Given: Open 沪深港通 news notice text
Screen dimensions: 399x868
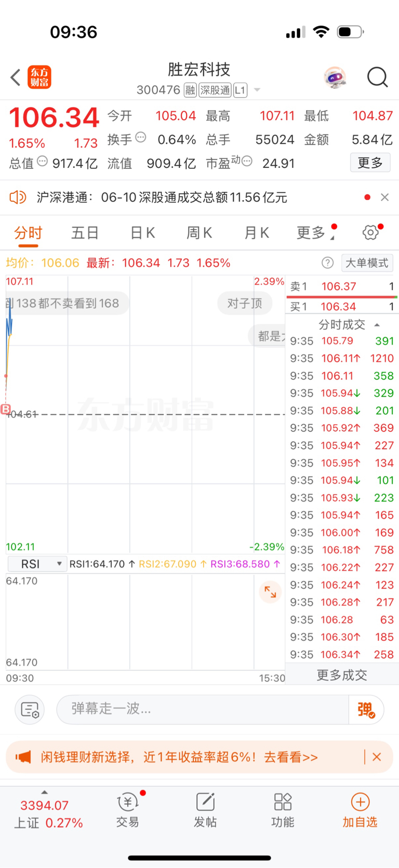Looking at the screenshot, I should pos(162,198).
